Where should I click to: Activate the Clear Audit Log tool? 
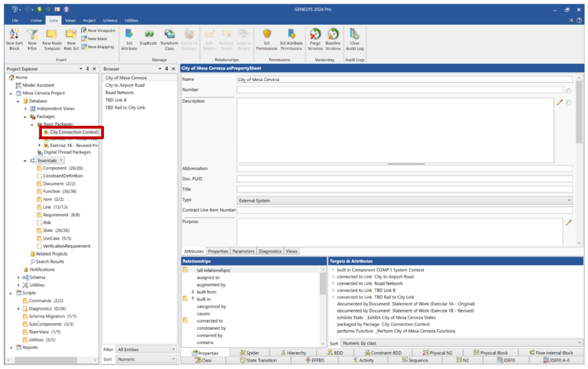(354, 39)
